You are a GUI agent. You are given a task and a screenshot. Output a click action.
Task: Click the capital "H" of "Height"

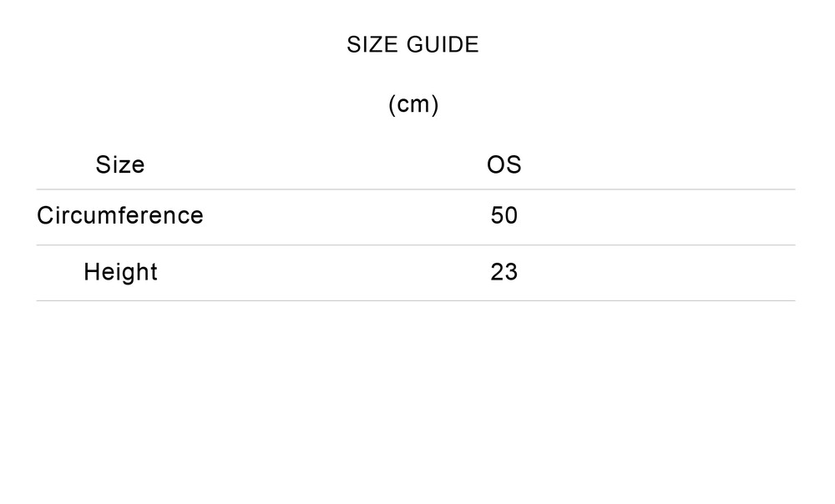coord(91,271)
